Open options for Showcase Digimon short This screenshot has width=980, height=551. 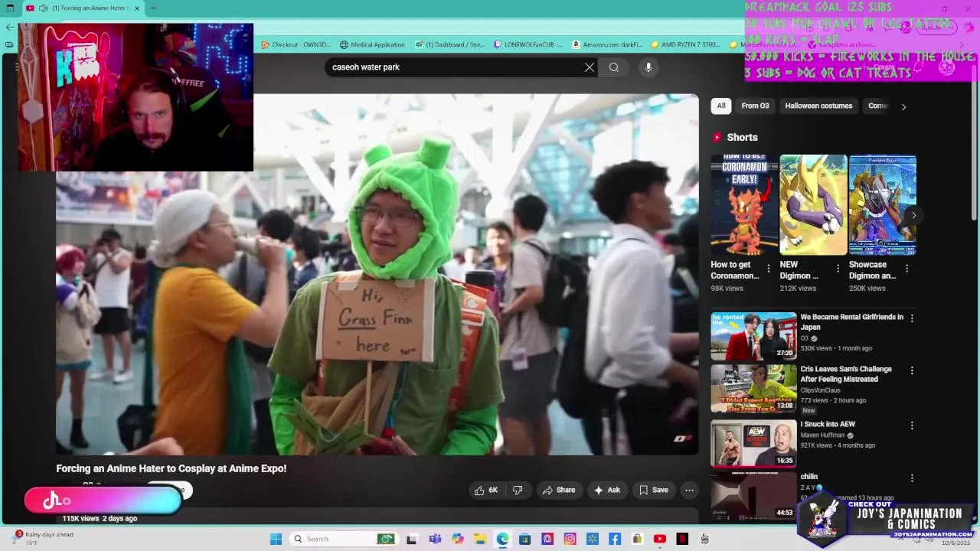[906, 269]
